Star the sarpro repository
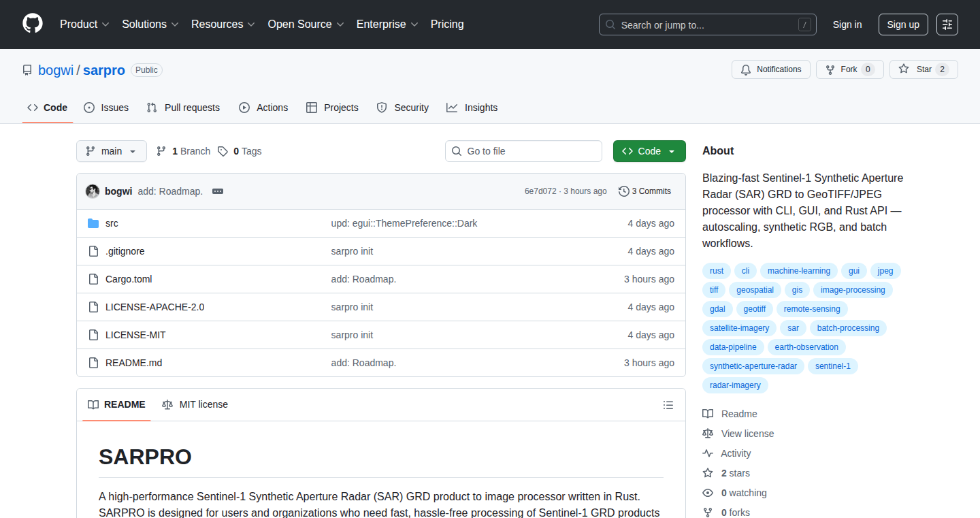The width and height of the screenshot is (980, 518). point(924,69)
